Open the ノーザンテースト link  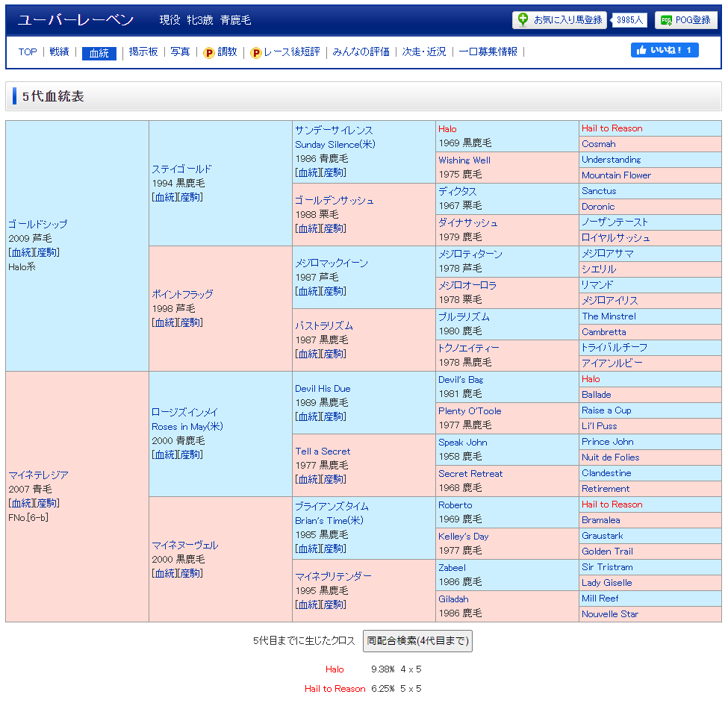click(x=615, y=222)
